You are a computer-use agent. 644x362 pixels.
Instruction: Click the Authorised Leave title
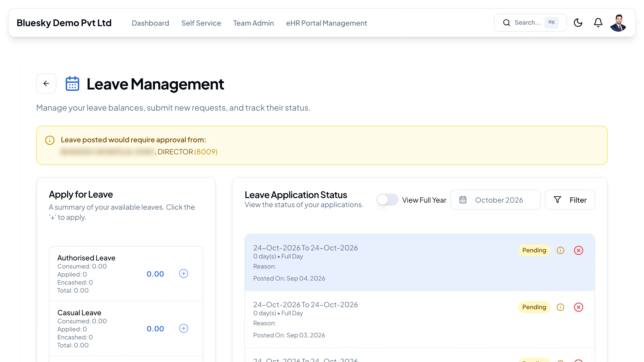pyautogui.click(x=86, y=258)
